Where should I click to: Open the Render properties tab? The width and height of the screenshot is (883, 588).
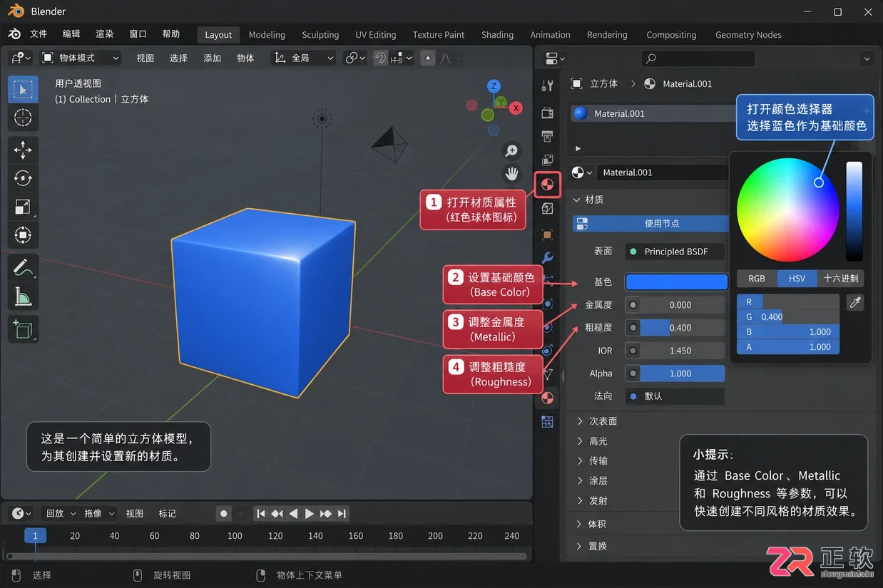coord(548,113)
